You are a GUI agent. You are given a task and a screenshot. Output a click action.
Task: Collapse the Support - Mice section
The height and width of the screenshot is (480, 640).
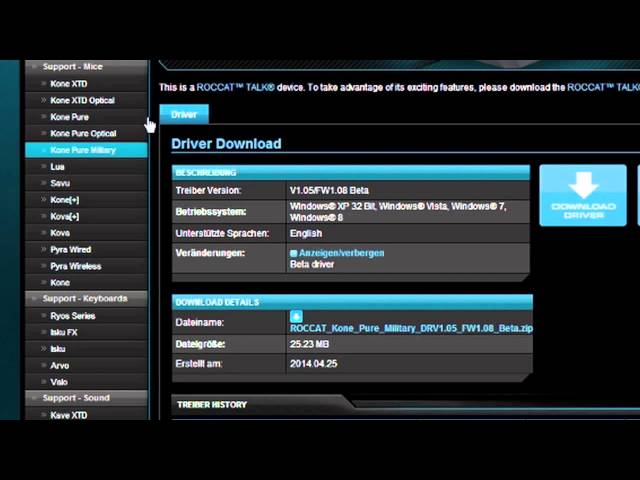pos(86,67)
